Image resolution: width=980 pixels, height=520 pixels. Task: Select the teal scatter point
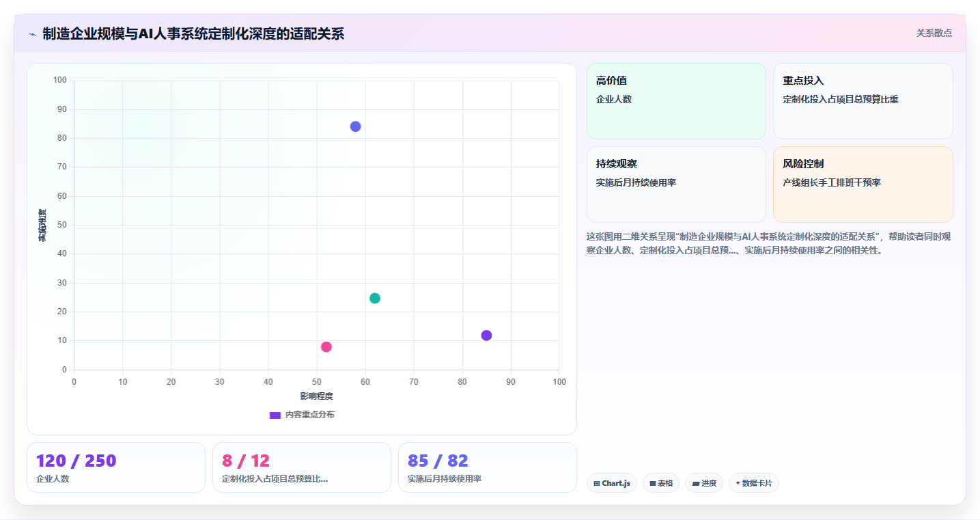[375, 298]
